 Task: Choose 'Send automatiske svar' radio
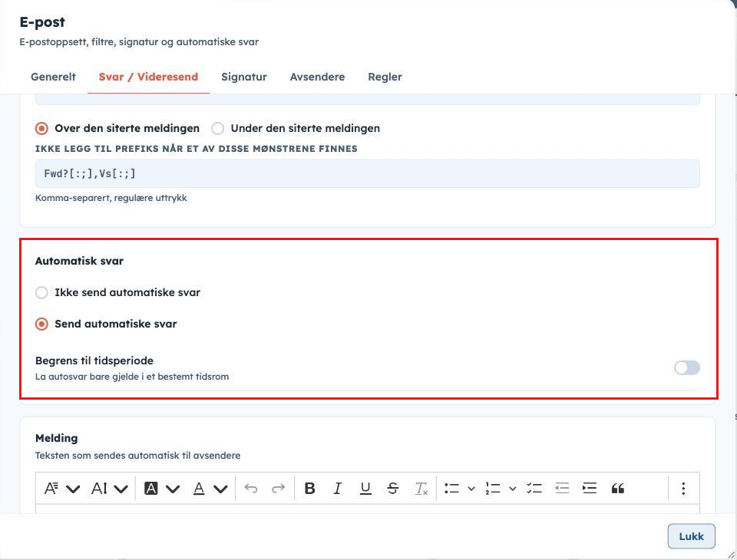click(41, 324)
